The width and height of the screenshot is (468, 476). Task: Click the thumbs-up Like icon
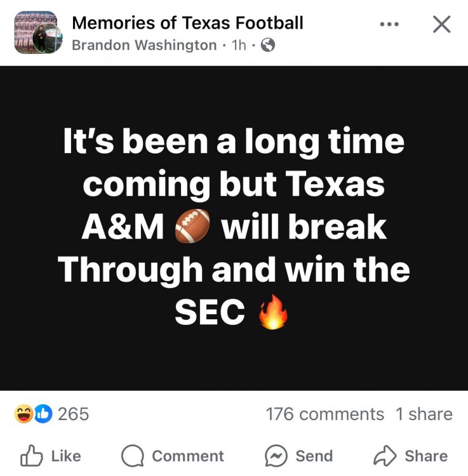[30, 456]
